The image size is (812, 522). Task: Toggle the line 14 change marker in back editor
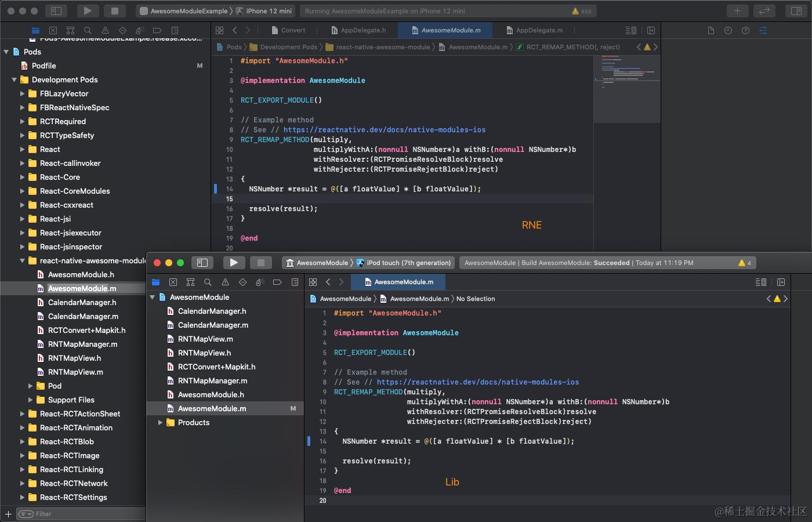pos(215,188)
